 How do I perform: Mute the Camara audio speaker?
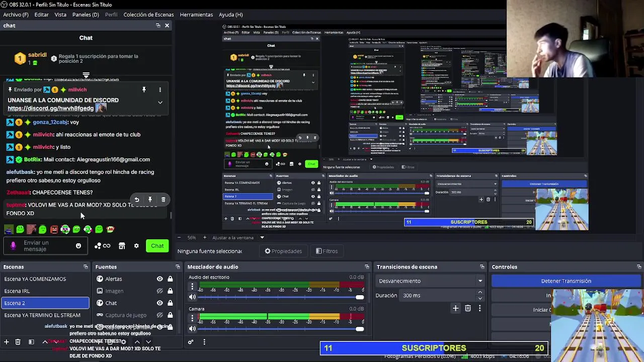192,329
